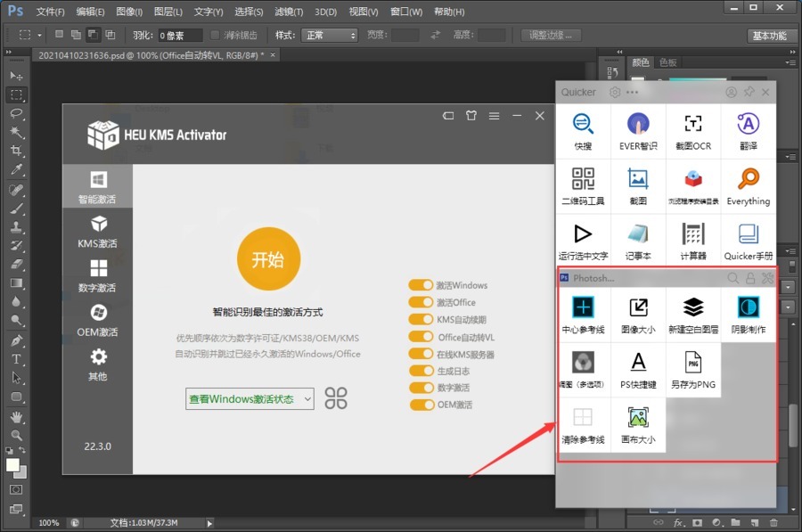
Task: Select the Eraser tool
Action: click(16, 265)
